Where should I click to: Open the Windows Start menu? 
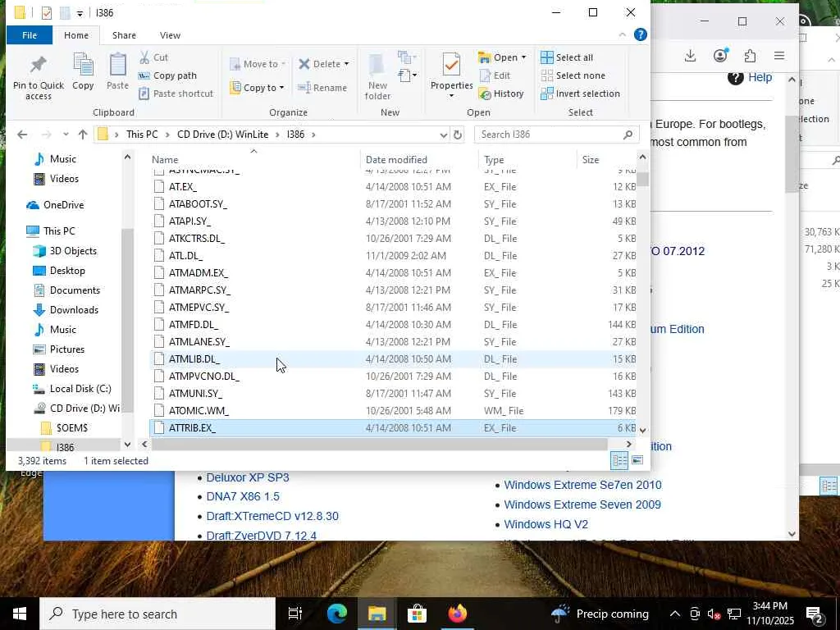click(x=20, y=614)
